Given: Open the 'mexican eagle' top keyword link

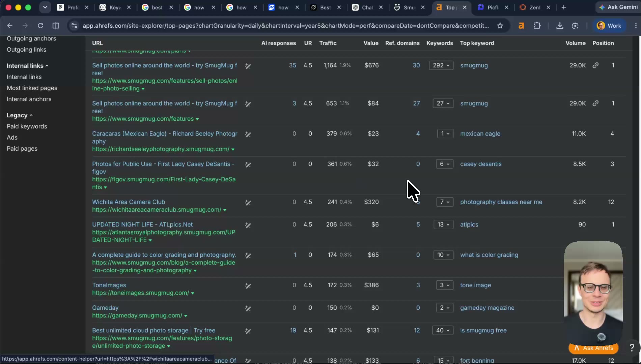Looking at the screenshot, I should 480,133.
